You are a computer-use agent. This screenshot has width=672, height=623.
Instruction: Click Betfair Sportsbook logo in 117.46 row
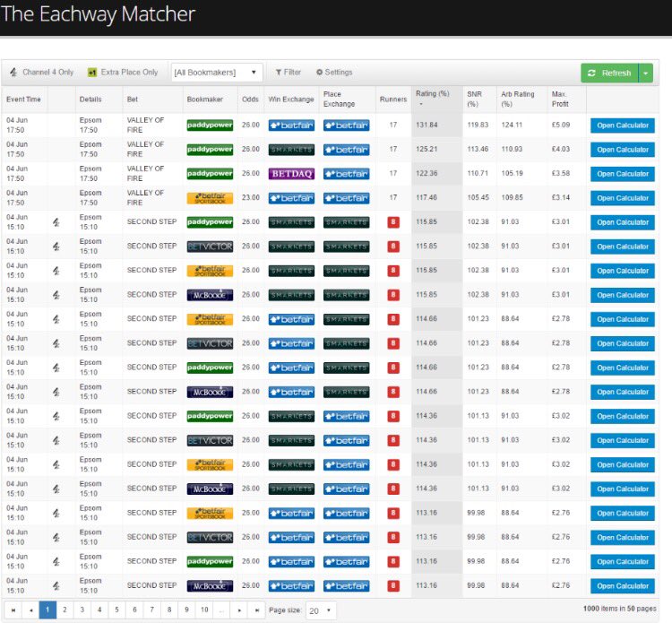pos(210,198)
